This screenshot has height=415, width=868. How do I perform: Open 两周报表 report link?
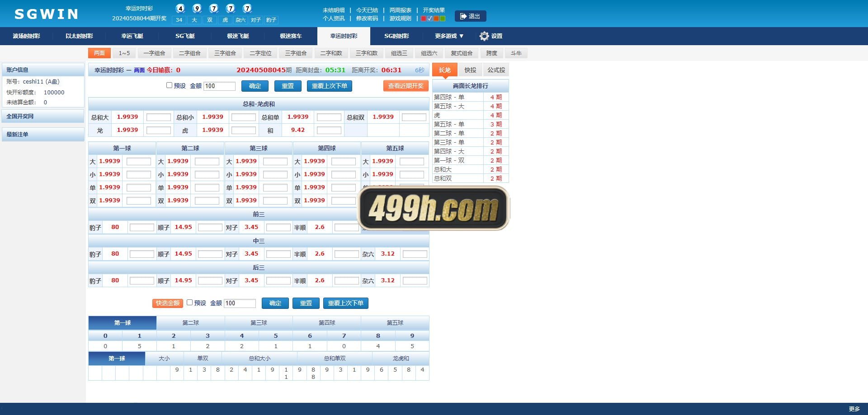pyautogui.click(x=401, y=10)
